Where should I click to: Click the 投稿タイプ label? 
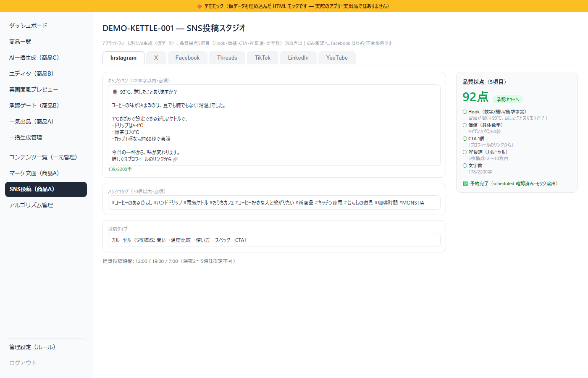coord(118,229)
